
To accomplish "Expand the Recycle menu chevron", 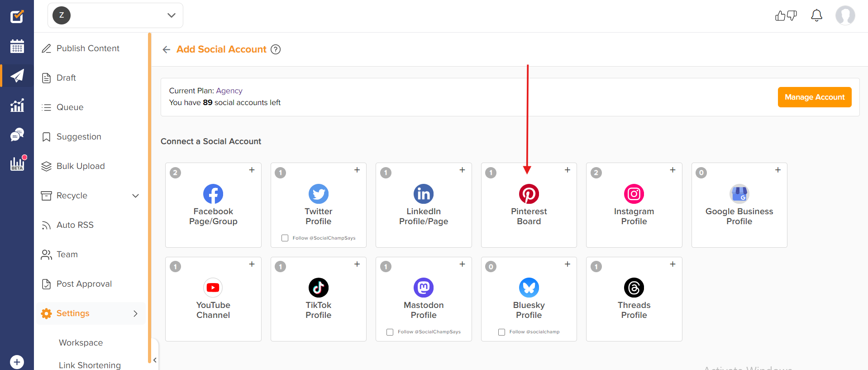I will click(135, 196).
